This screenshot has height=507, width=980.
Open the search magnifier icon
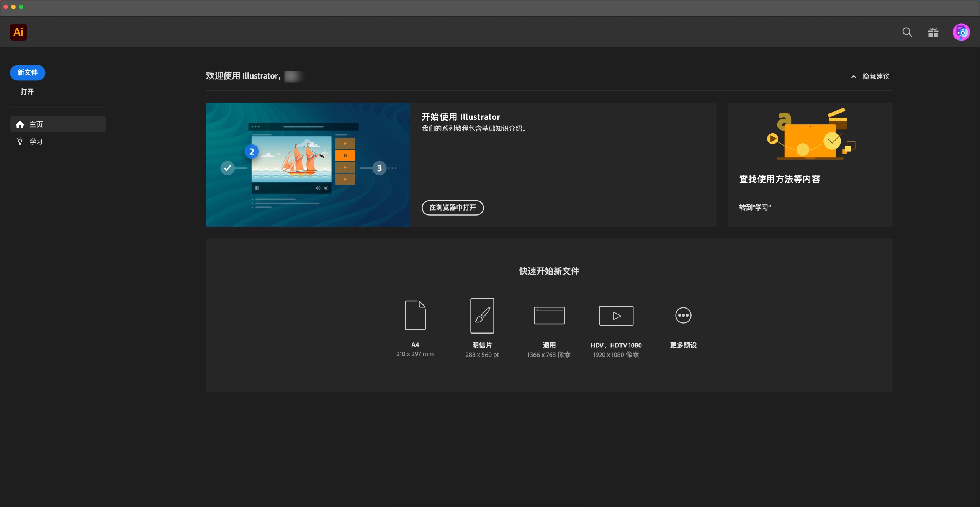click(907, 32)
